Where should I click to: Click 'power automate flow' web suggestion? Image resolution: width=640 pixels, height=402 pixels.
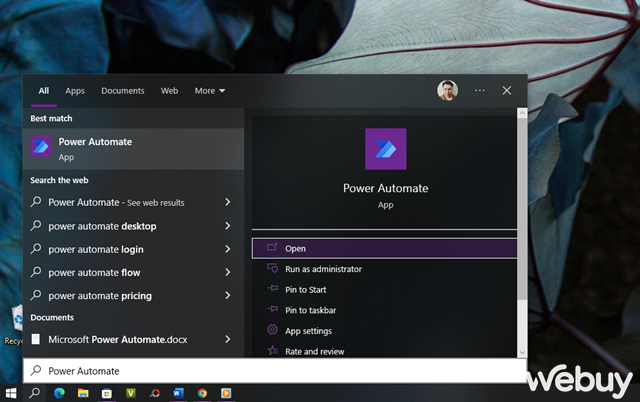click(133, 272)
